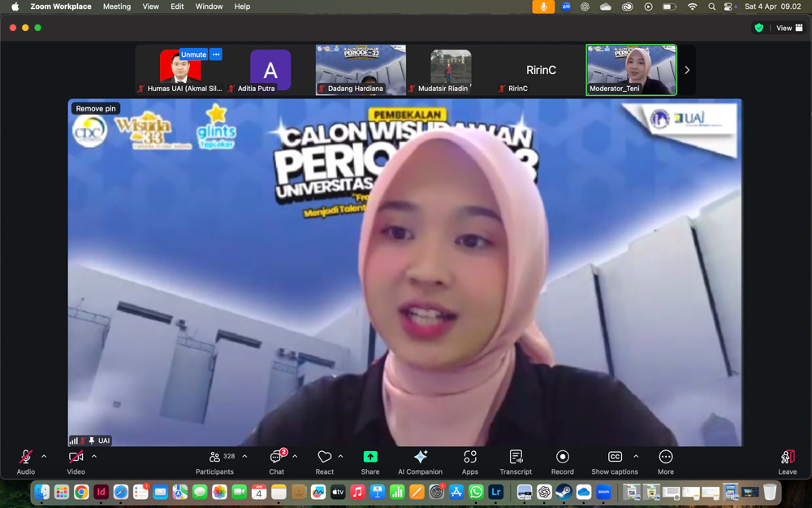This screenshot has width=812, height=508.
Task: Select the Dadang Hardiana video thumbnail
Action: tap(361, 70)
